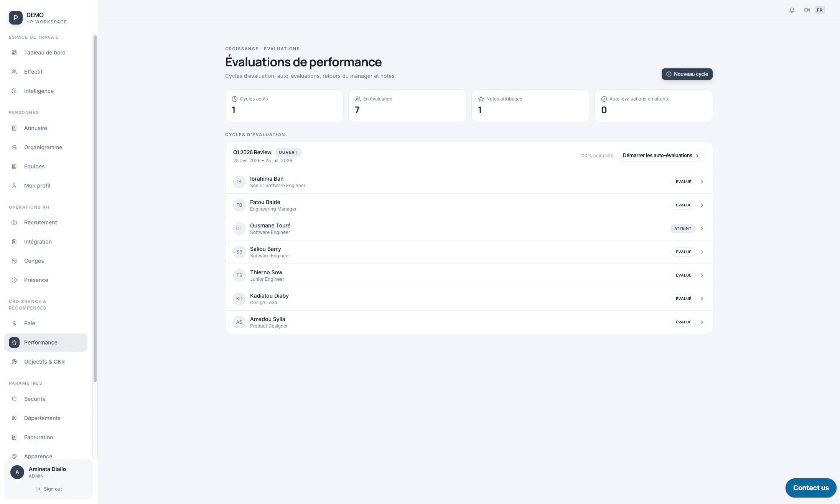This screenshot has width=840, height=504.
Task: Click the Organigramme icon in sidebar
Action: 14,147
